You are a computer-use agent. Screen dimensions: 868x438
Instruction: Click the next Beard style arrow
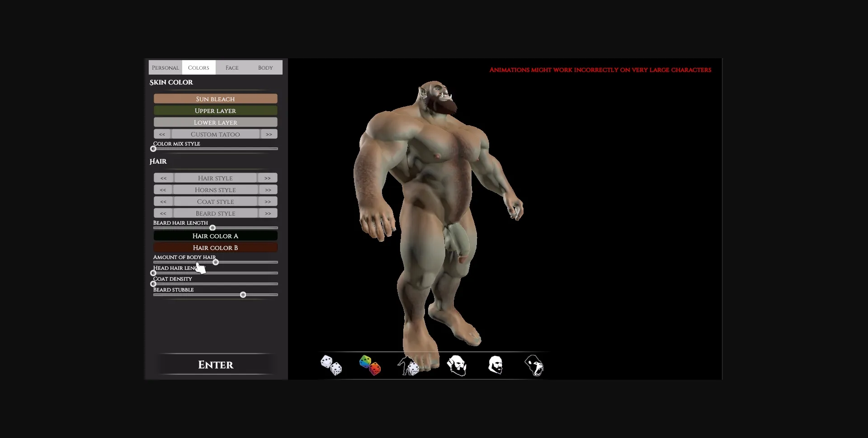point(268,213)
